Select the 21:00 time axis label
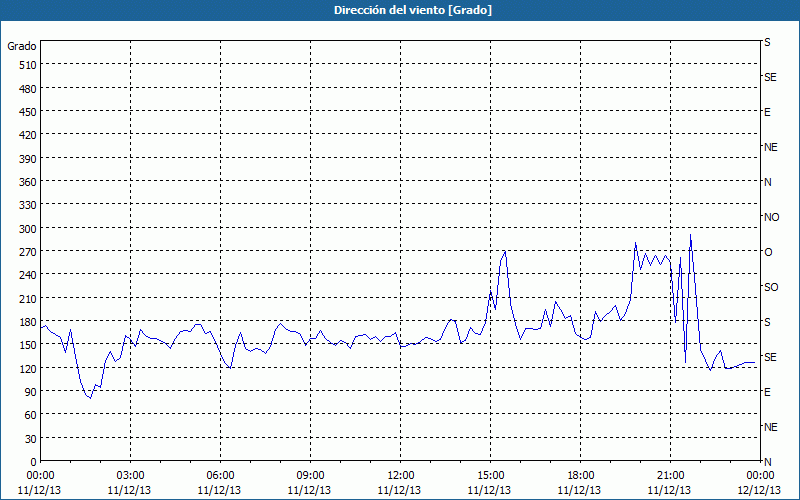The height and width of the screenshot is (500, 800). (x=670, y=476)
